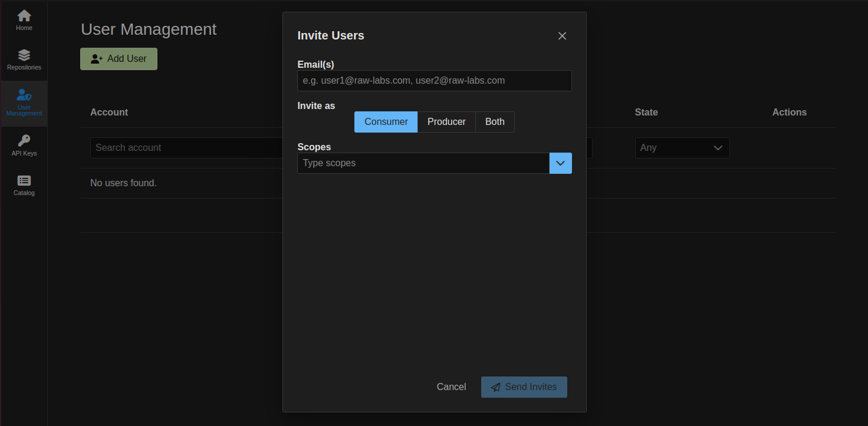Image resolution: width=868 pixels, height=426 pixels.
Task: Click the User Management page title
Action: pos(149,29)
